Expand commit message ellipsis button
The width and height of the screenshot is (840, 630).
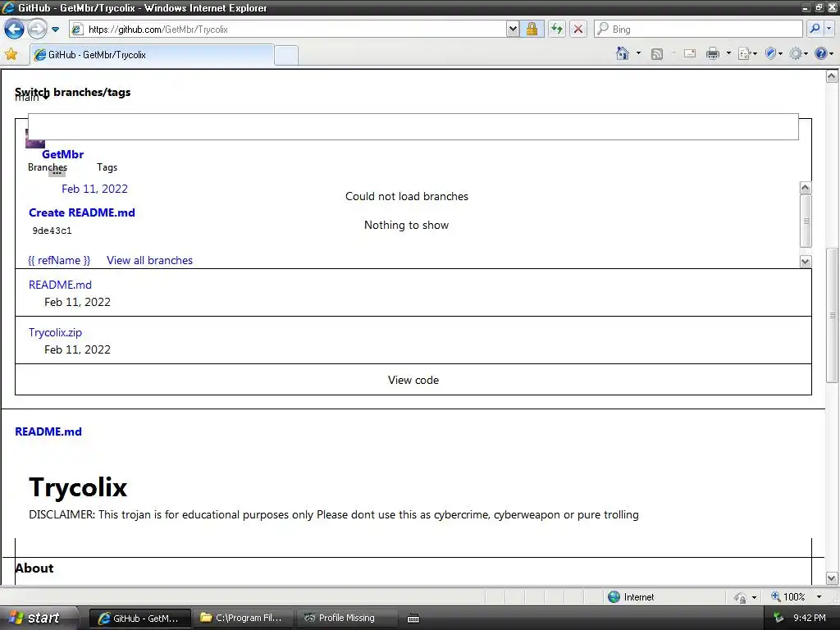coord(57,173)
